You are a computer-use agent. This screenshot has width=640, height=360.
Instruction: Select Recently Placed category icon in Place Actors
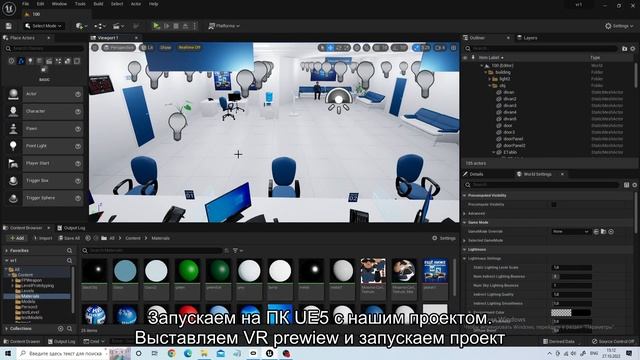(x=11, y=61)
